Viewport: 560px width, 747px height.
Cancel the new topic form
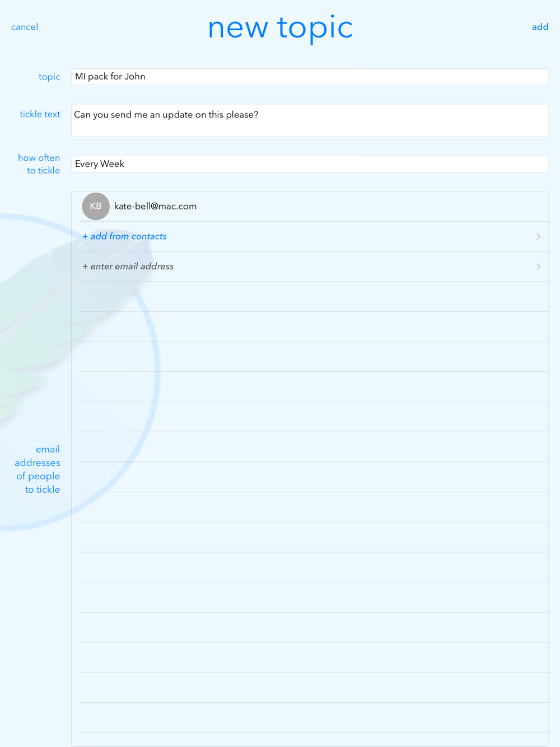point(25,27)
